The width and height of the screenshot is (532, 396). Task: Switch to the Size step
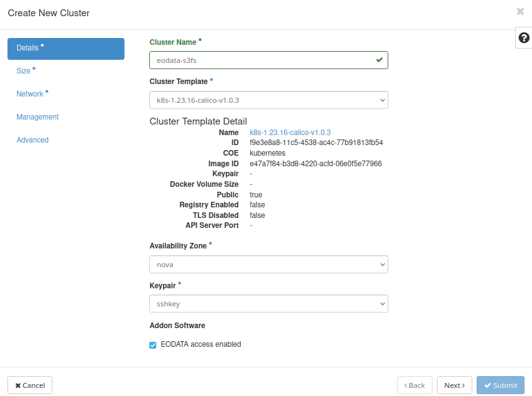[24, 70]
